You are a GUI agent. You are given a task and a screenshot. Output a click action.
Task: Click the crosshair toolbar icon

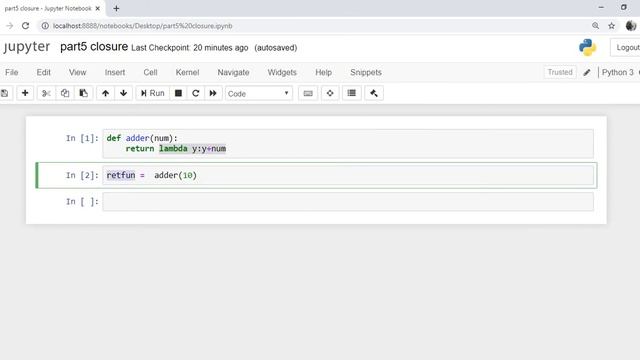(x=330, y=93)
